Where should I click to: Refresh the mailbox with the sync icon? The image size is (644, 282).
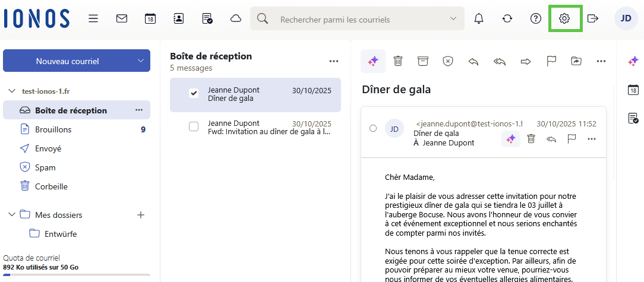(x=507, y=18)
